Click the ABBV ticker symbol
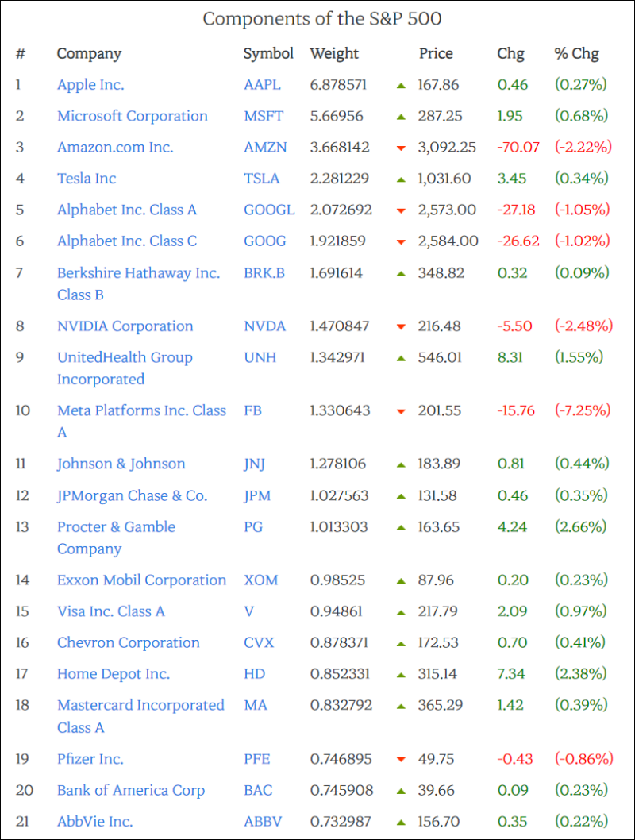This screenshot has width=635, height=840. pyautogui.click(x=262, y=822)
